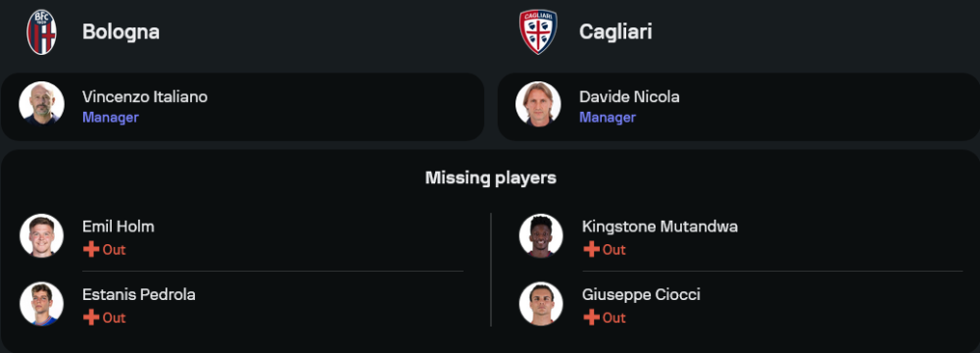Open the Cagliari club crest
The width and height of the screenshot is (980, 353).
tap(538, 32)
